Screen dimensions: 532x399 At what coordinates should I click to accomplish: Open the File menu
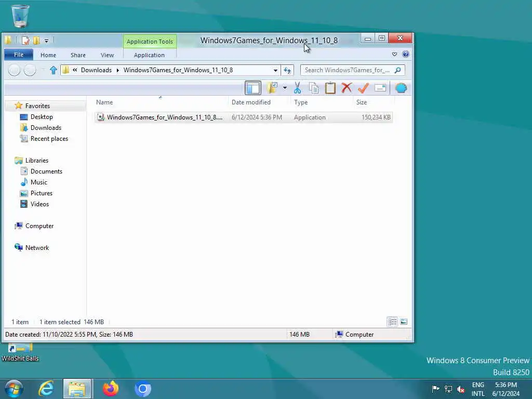[x=19, y=55]
